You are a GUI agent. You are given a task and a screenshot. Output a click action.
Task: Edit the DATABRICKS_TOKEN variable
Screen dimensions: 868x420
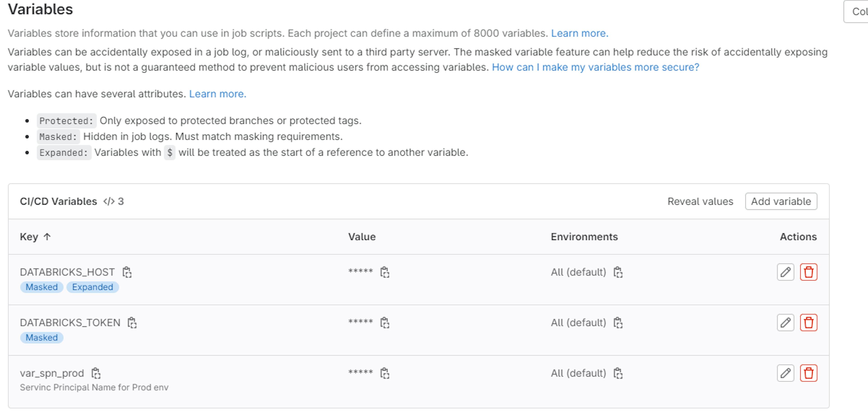(x=785, y=322)
